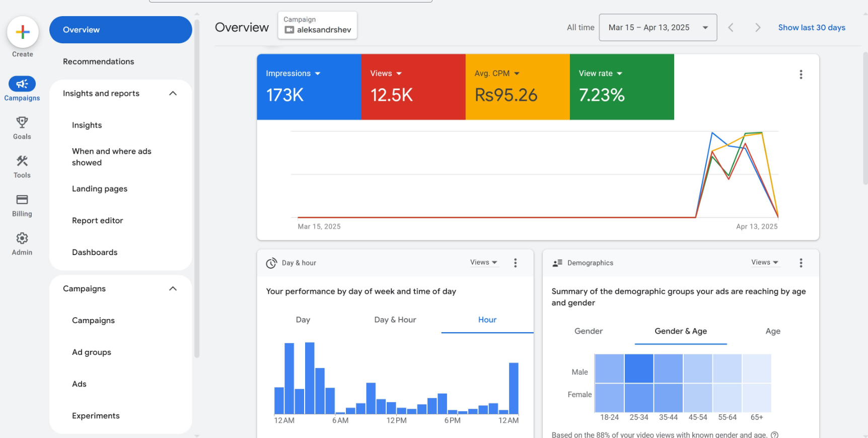Viewport: 868px width, 438px height.
Task: Open Day & hour Views dropdown
Action: [483, 263]
